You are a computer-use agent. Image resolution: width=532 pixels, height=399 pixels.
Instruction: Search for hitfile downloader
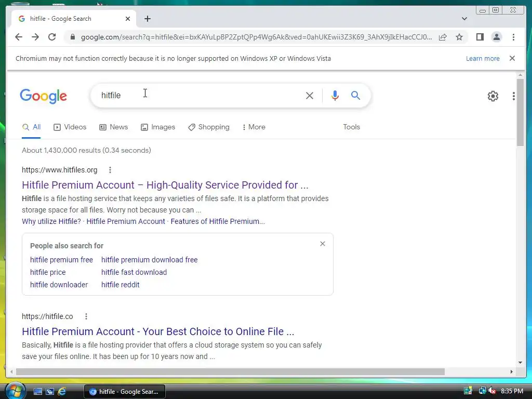59,285
